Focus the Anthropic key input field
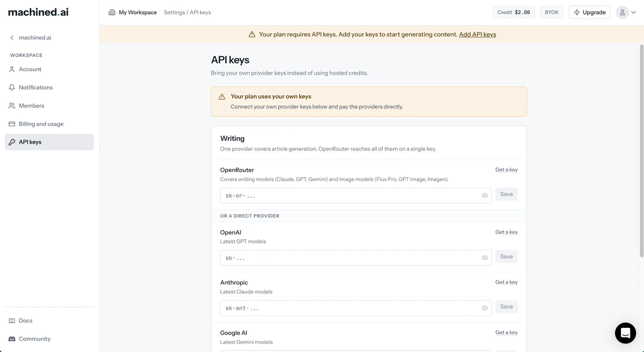 tap(356, 308)
